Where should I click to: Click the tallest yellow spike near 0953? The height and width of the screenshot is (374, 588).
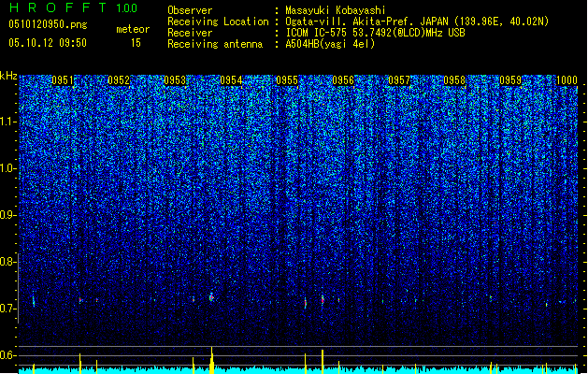tap(212, 360)
